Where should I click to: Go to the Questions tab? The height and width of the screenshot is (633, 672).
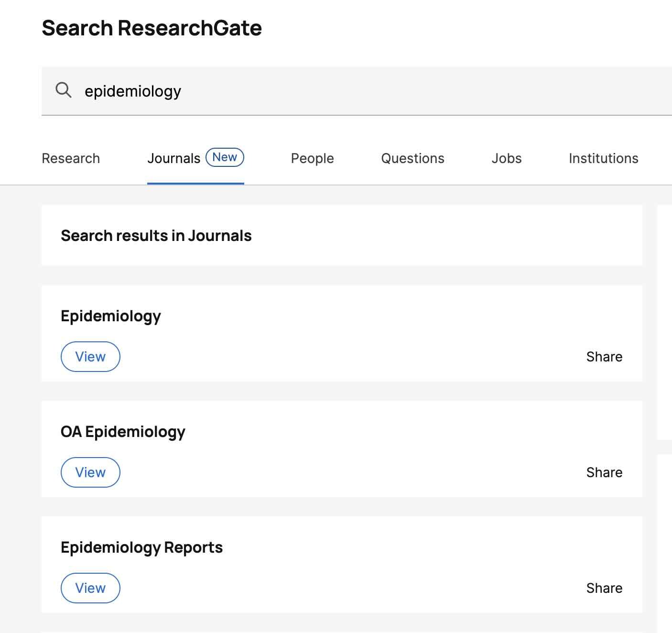[412, 158]
